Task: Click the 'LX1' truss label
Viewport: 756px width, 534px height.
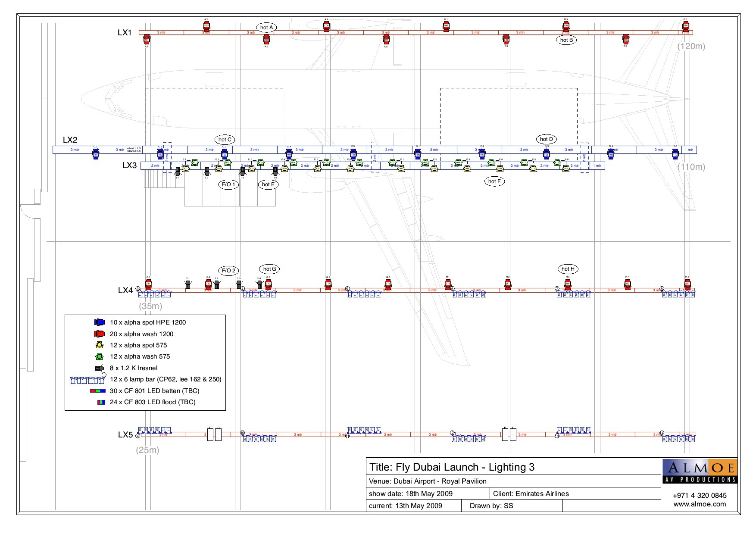Action: pyautogui.click(x=125, y=32)
